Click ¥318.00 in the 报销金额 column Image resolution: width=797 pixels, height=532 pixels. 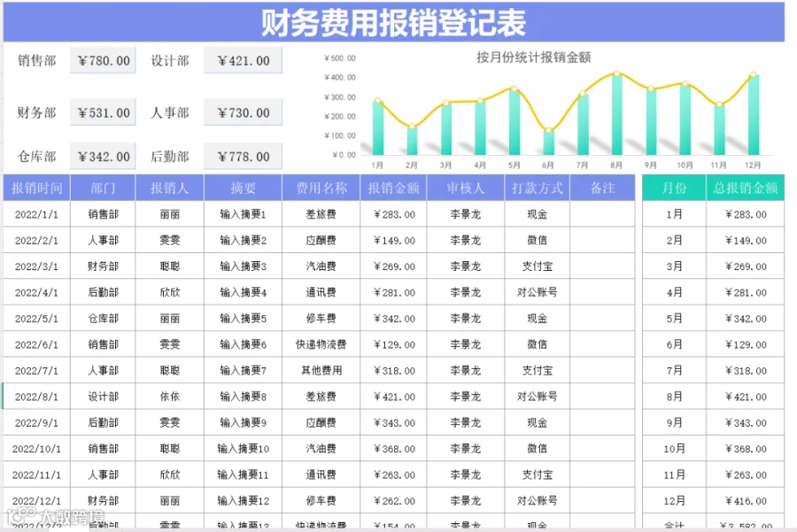pyautogui.click(x=394, y=371)
